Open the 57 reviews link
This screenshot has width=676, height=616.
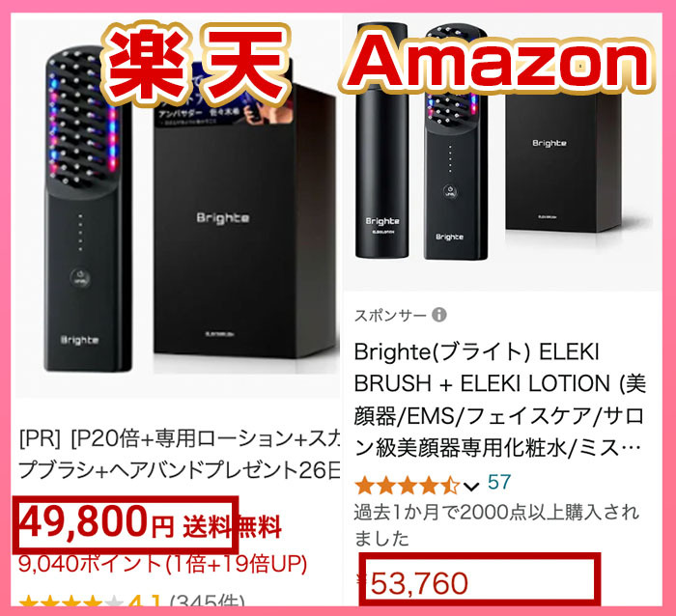click(499, 482)
